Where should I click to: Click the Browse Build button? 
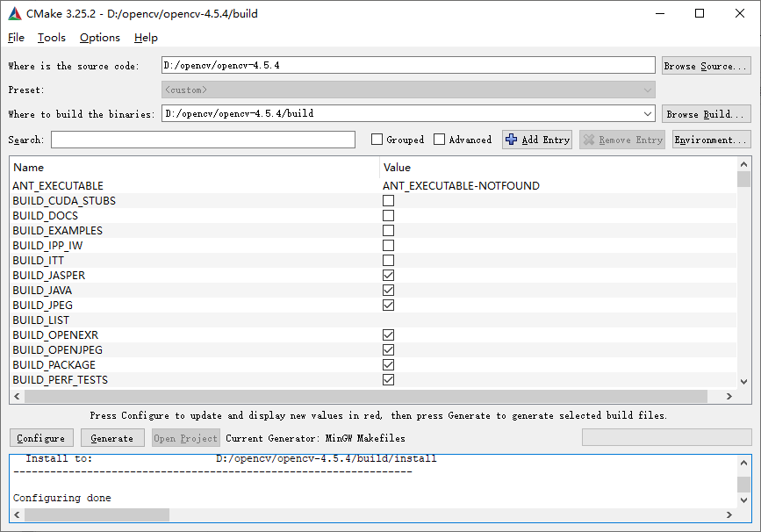point(707,114)
